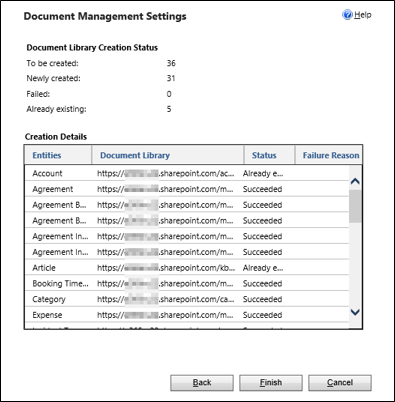
Task: Click the Article row's Already existing status
Action: 263,268
